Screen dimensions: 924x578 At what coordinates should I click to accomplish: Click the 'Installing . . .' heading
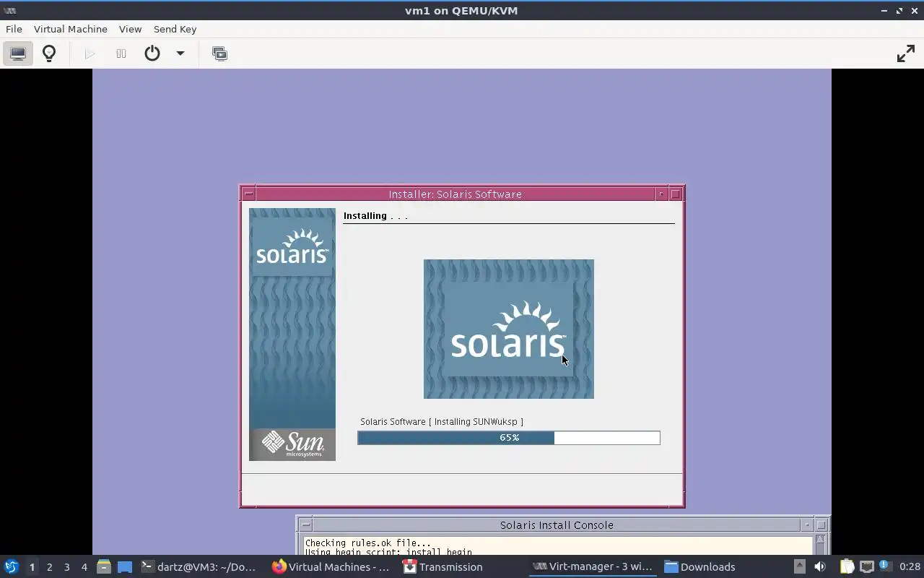coord(375,215)
